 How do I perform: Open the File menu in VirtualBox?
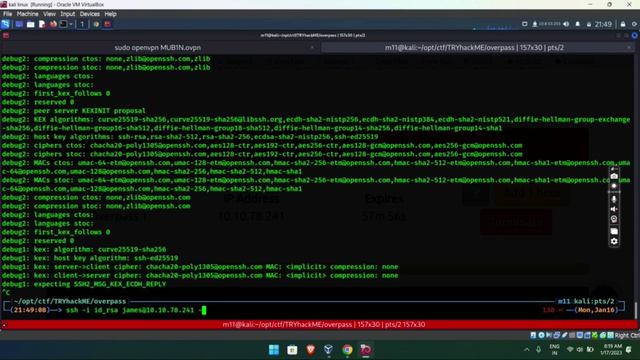click(x=7, y=14)
